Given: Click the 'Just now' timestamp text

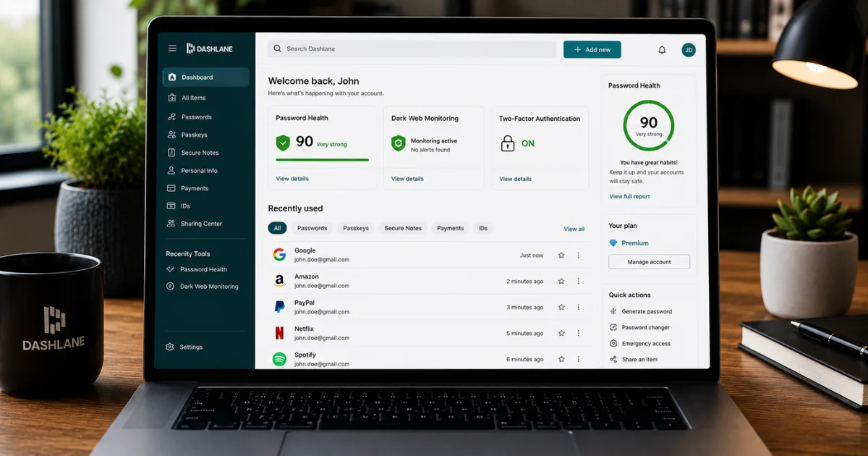Looking at the screenshot, I should click(532, 256).
